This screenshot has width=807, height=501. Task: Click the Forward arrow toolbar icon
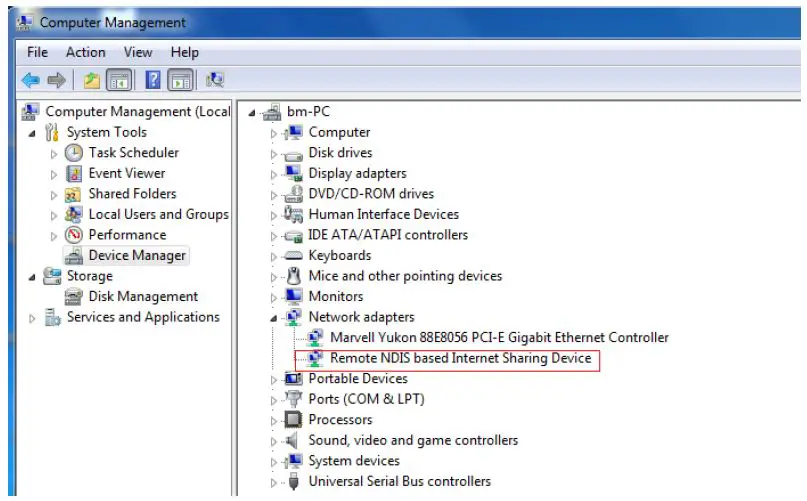click(56, 80)
